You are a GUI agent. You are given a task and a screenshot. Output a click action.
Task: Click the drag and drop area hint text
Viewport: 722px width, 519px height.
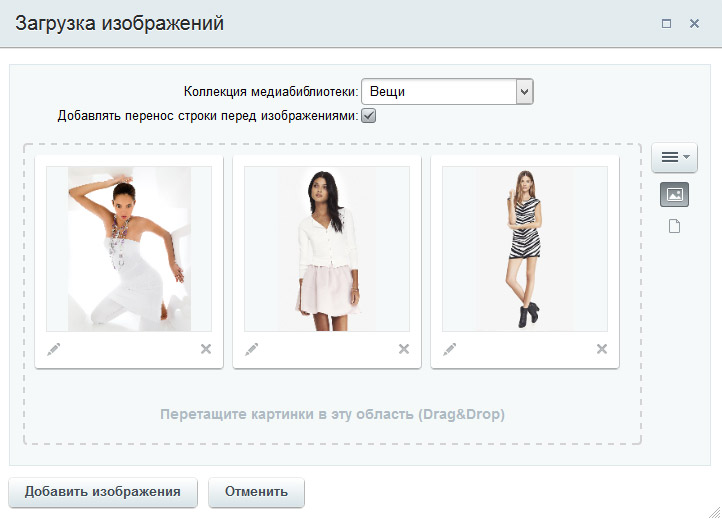332,413
